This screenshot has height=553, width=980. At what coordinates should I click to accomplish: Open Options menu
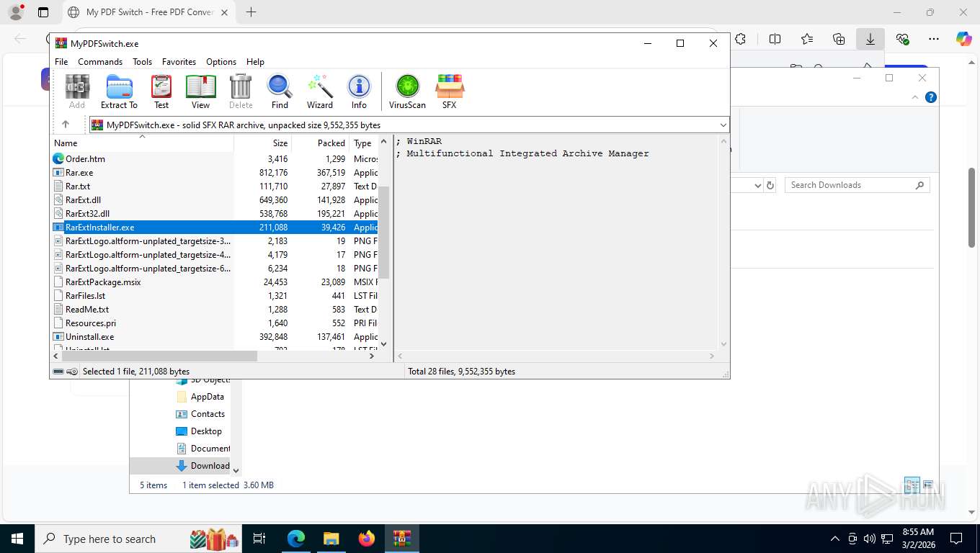(x=221, y=62)
